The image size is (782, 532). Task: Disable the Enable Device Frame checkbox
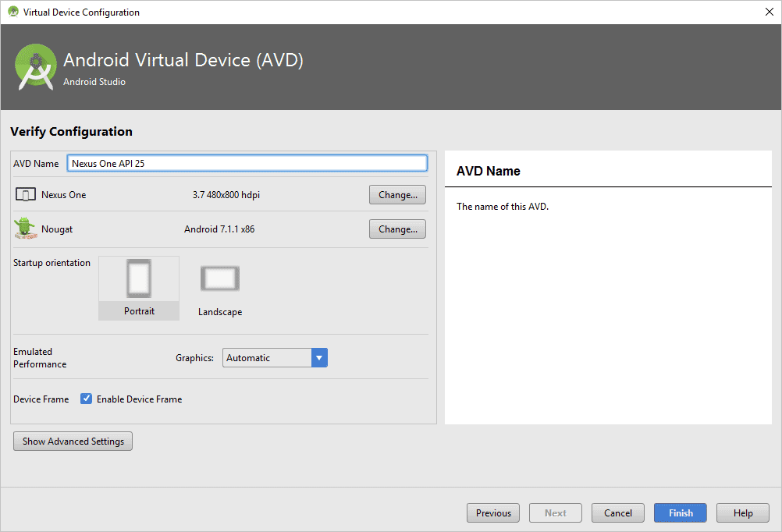87,399
